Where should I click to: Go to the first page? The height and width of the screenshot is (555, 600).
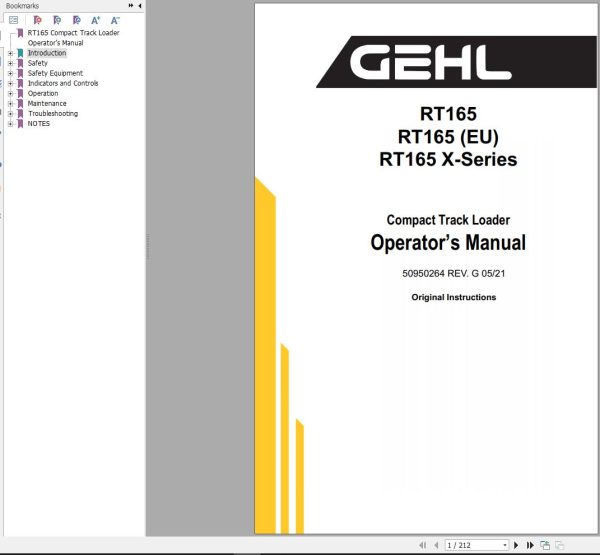tap(422, 545)
